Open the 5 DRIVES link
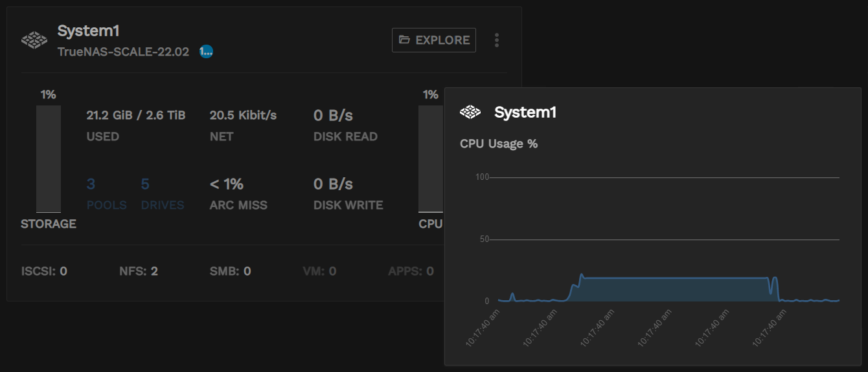Image resolution: width=868 pixels, height=372 pixels. (x=162, y=194)
